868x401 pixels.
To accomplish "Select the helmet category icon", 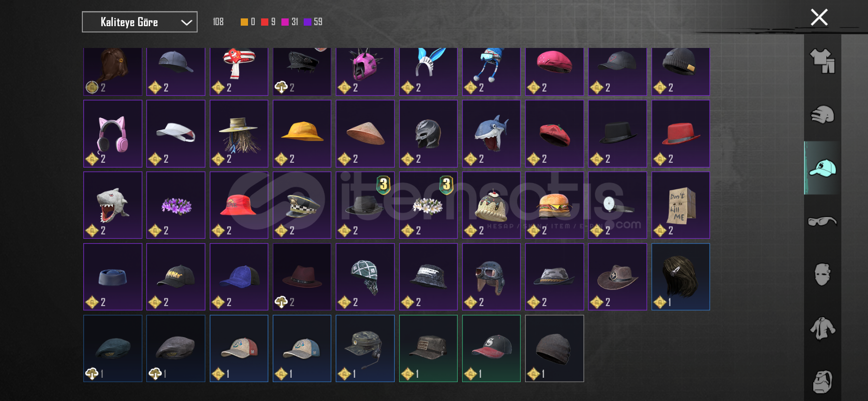I will (x=822, y=115).
